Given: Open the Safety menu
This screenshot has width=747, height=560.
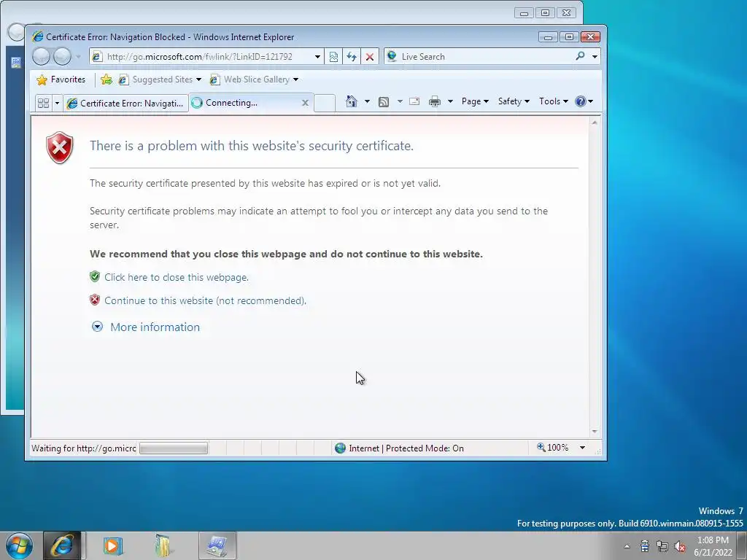Looking at the screenshot, I should (x=514, y=101).
